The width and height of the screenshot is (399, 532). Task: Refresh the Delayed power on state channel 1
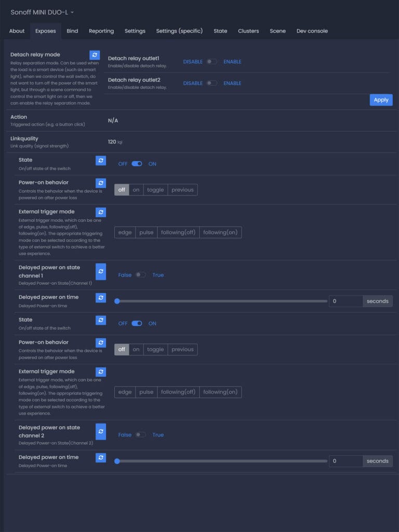click(x=101, y=272)
